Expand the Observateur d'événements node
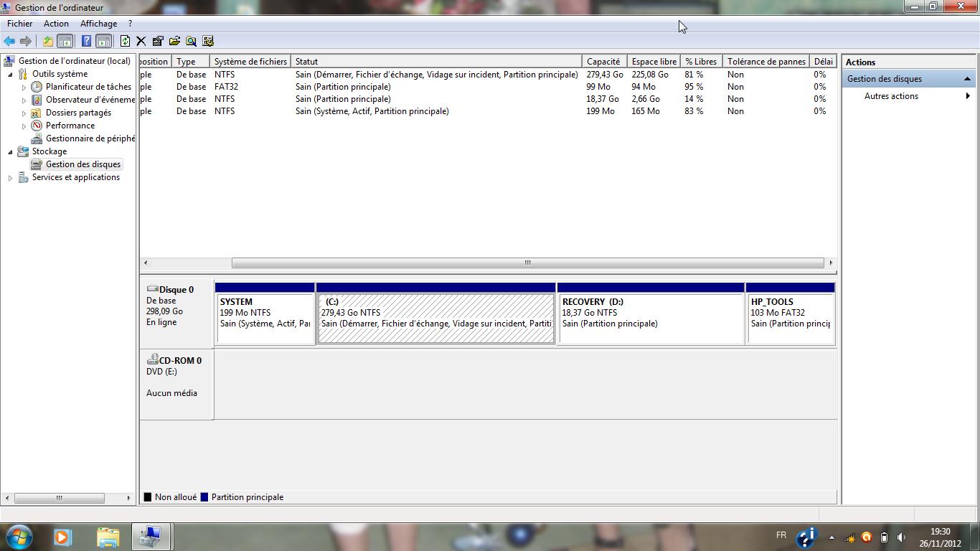 pos(24,100)
